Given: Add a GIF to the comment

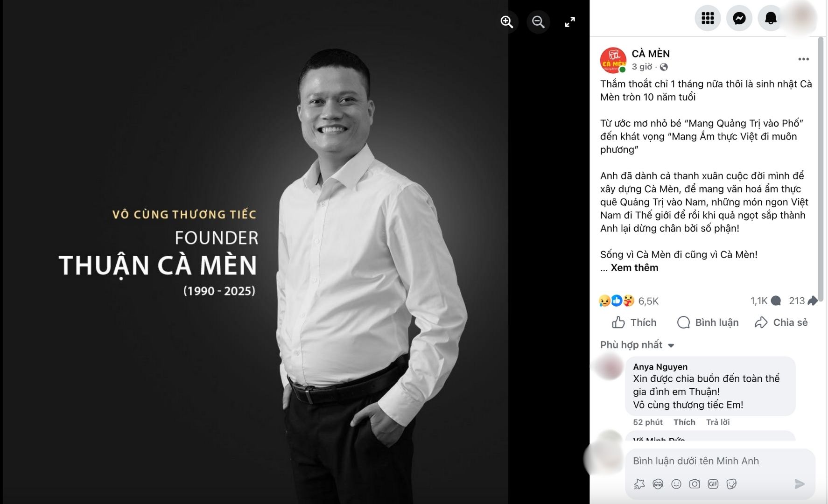Looking at the screenshot, I should coord(713,484).
